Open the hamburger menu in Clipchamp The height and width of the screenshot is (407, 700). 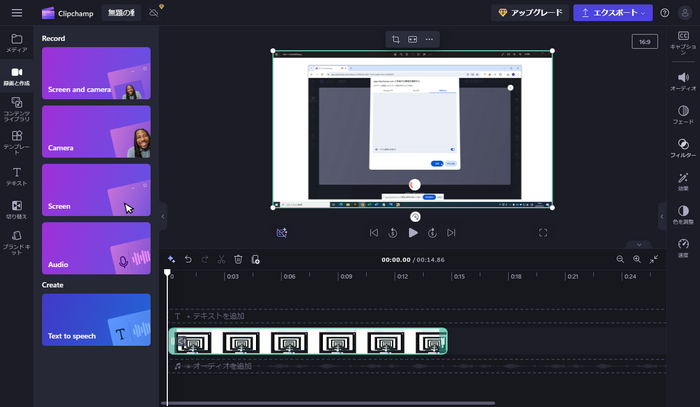tap(16, 13)
